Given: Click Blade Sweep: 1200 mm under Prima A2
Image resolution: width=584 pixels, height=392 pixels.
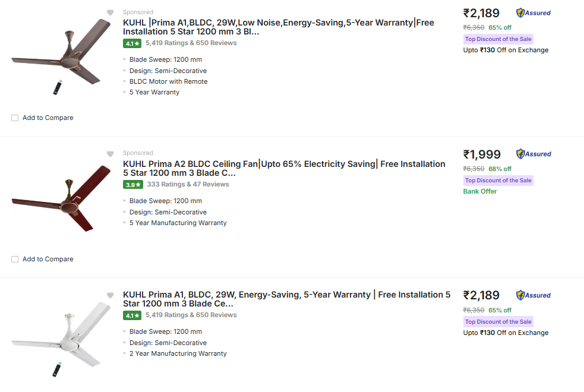Looking at the screenshot, I should (x=166, y=201).
